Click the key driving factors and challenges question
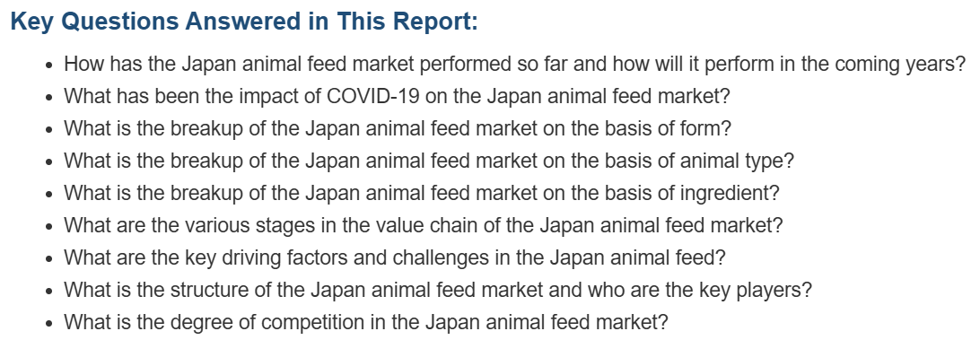 pos(394,258)
